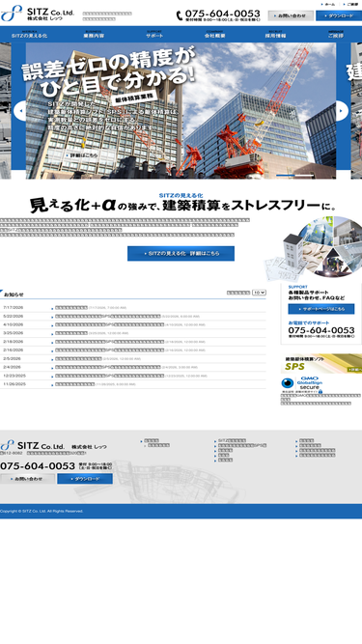Show the previous carousel slide arrow
The image size is (362, 644).
click(x=19, y=111)
